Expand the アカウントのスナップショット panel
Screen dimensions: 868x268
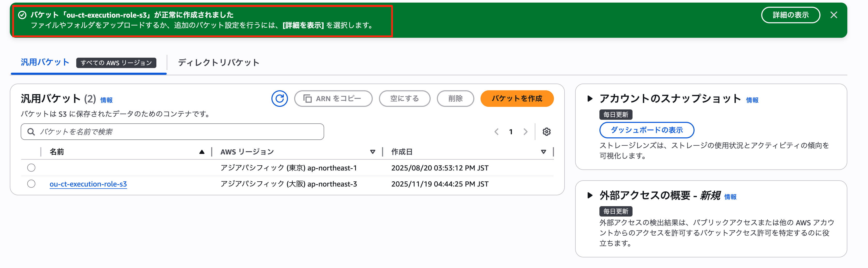click(x=590, y=99)
